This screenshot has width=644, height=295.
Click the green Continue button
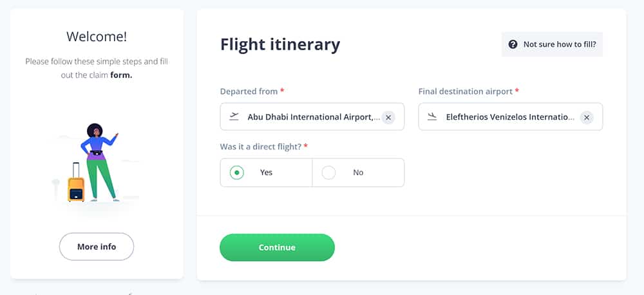pyautogui.click(x=277, y=247)
